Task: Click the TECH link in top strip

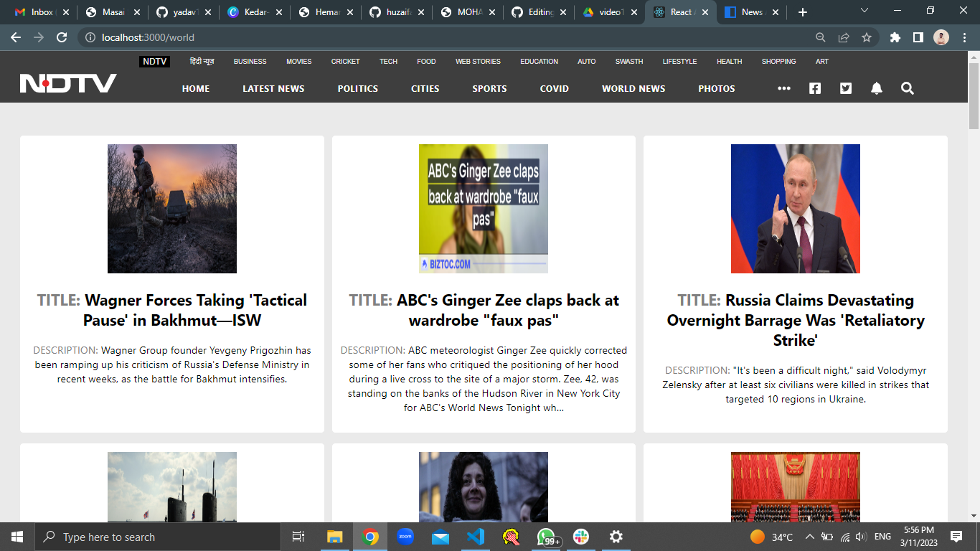Action: pos(389,62)
